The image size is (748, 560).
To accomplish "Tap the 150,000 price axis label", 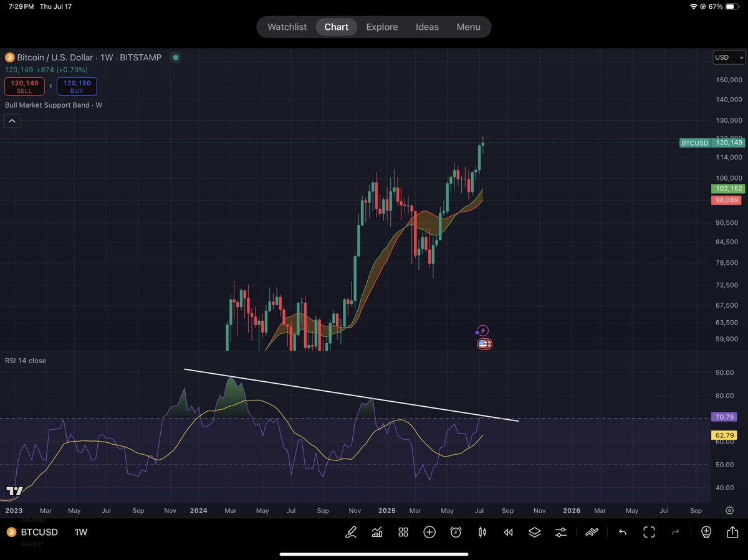I will click(x=729, y=80).
